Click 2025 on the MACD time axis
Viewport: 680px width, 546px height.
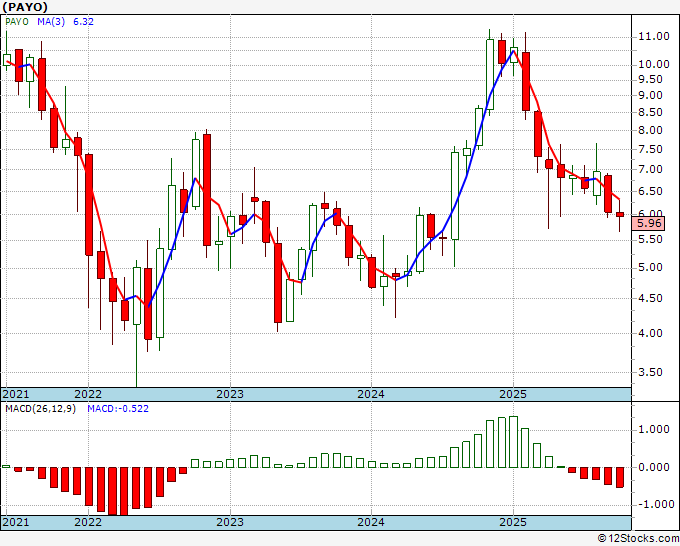pos(513,522)
